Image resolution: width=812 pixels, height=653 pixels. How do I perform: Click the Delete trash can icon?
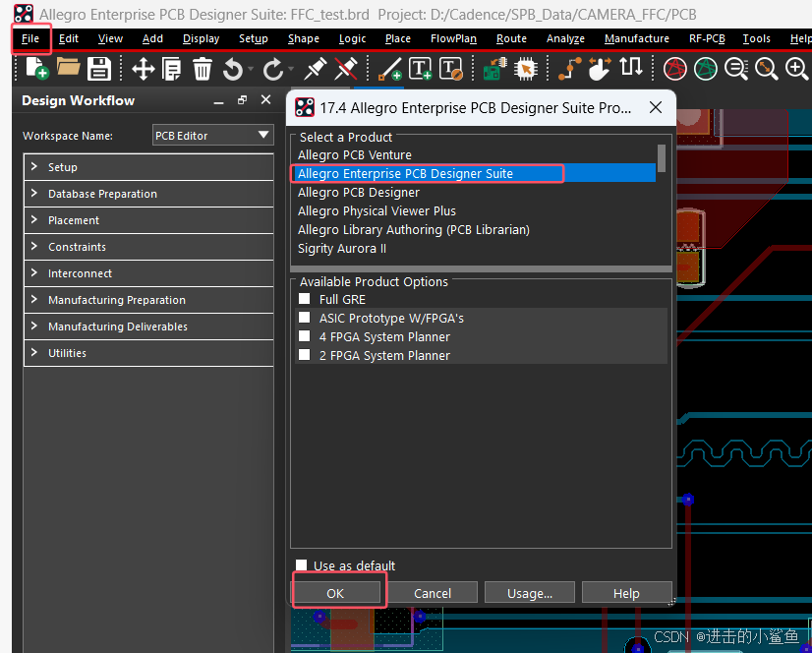pyautogui.click(x=202, y=69)
